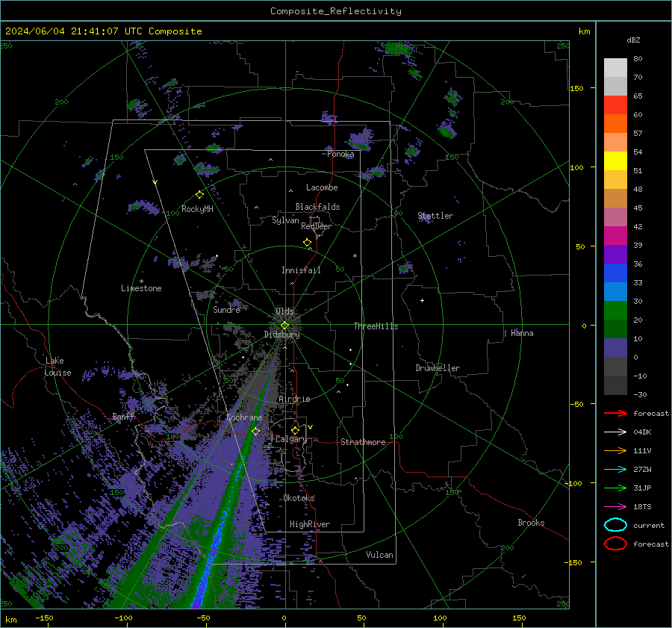Click the yellow diamond marker at radar center near Olds

(284, 325)
